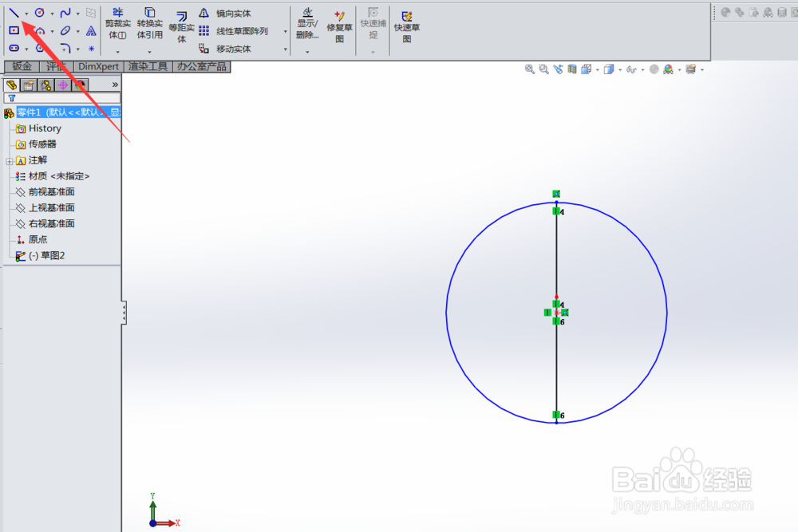Open the PropertyManager tab
The width and height of the screenshot is (798, 532).
(29, 85)
